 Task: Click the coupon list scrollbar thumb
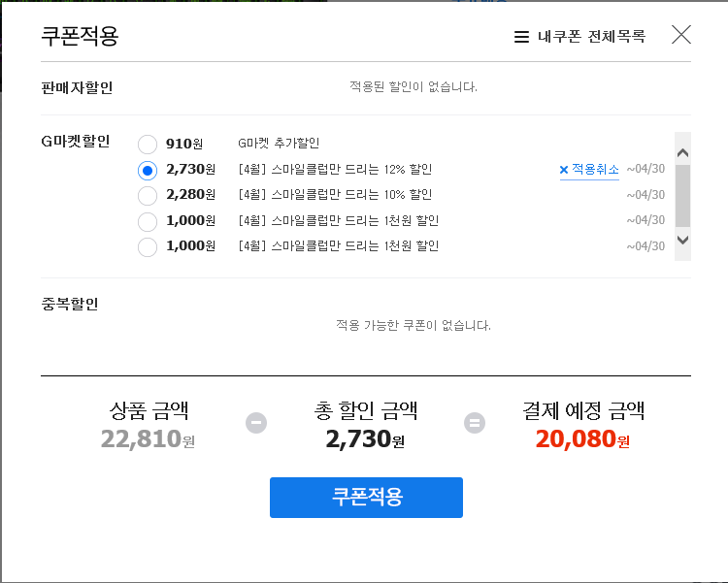(682, 195)
